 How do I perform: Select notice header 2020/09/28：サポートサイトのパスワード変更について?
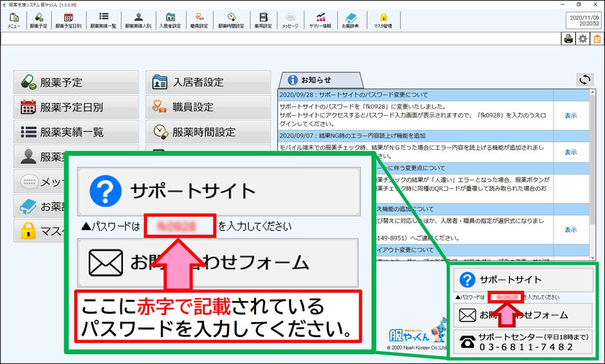click(416, 95)
